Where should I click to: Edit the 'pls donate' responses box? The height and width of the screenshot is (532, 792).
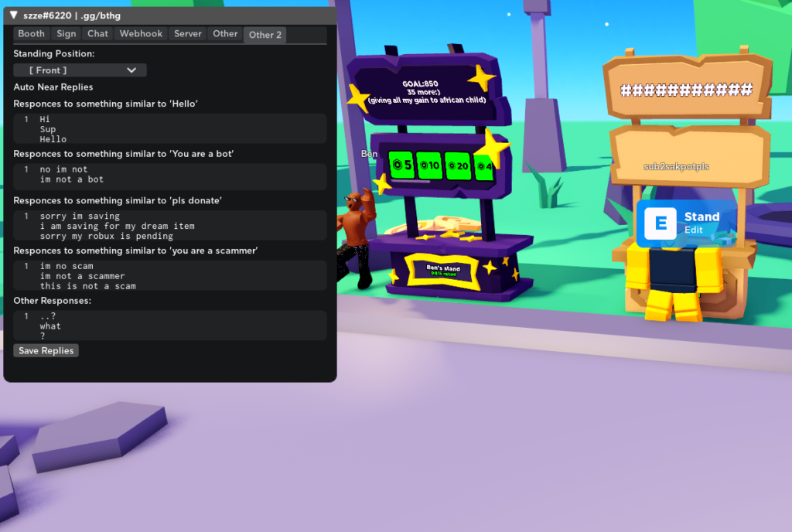click(x=169, y=226)
